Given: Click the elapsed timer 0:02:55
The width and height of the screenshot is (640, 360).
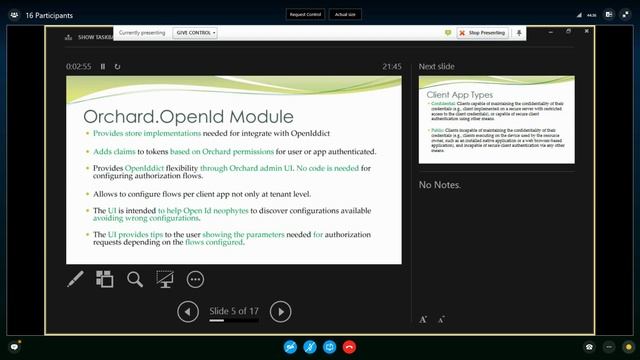Looking at the screenshot, I should (79, 67).
